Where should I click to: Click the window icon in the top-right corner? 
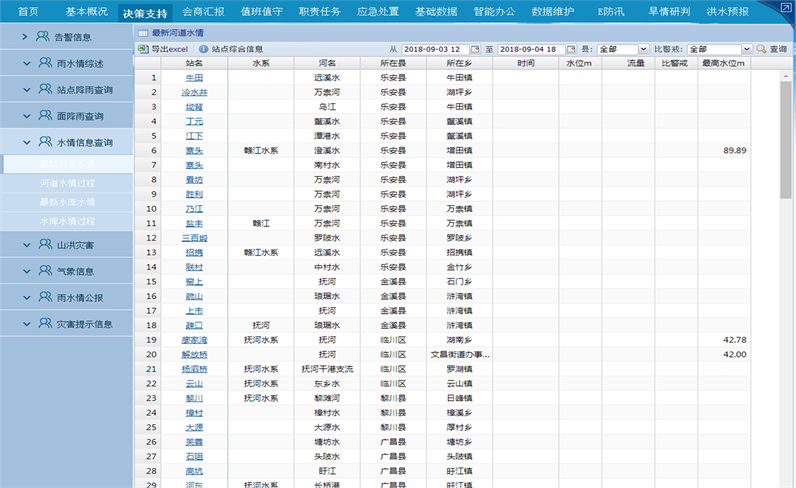[x=785, y=8]
